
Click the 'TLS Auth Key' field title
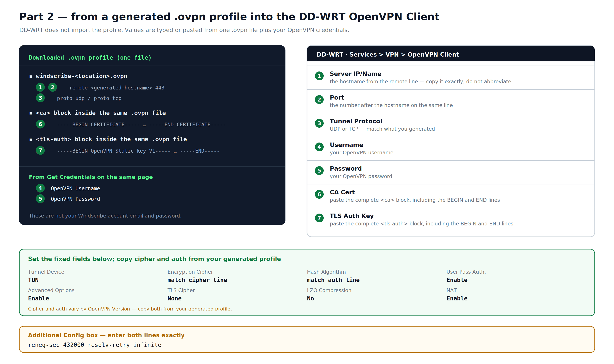[x=352, y=216]
